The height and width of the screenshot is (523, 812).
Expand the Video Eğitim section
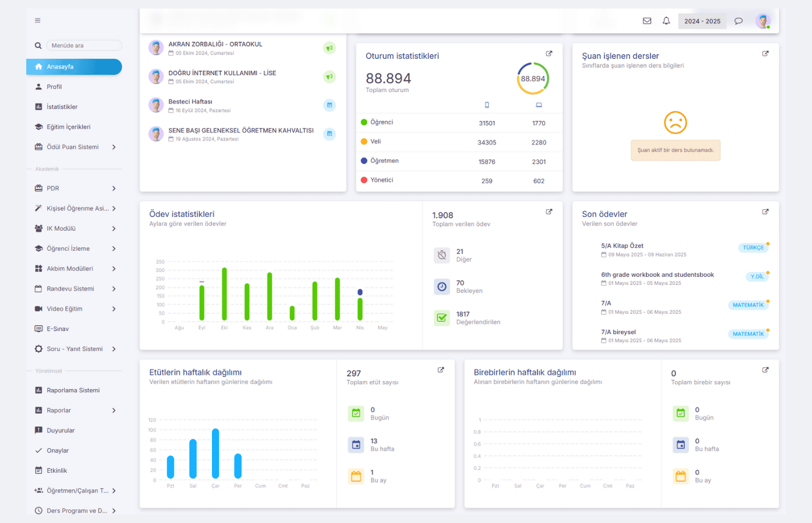[75, 309]
